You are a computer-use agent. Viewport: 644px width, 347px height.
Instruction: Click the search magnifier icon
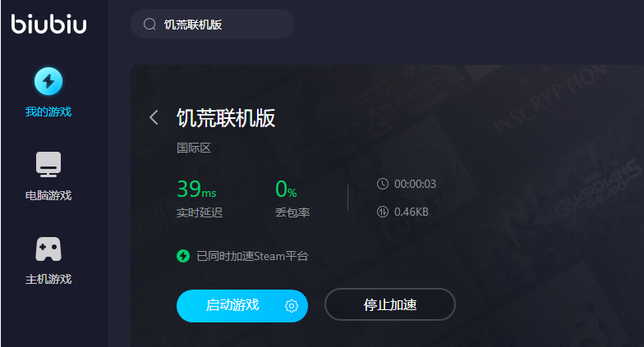tap(149, 25)
